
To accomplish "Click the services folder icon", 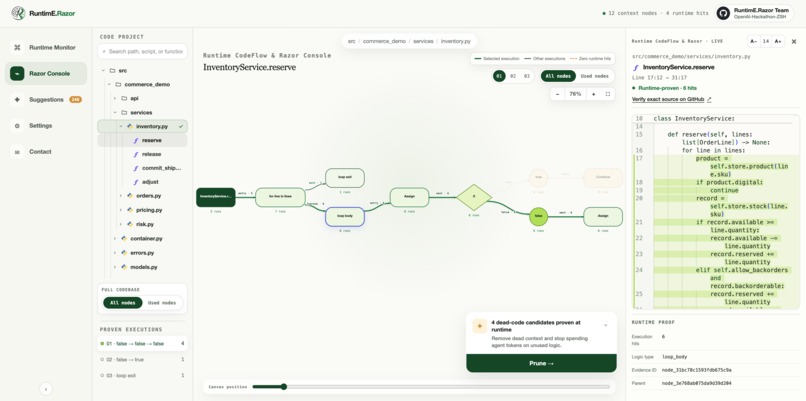I will [124, 113].
